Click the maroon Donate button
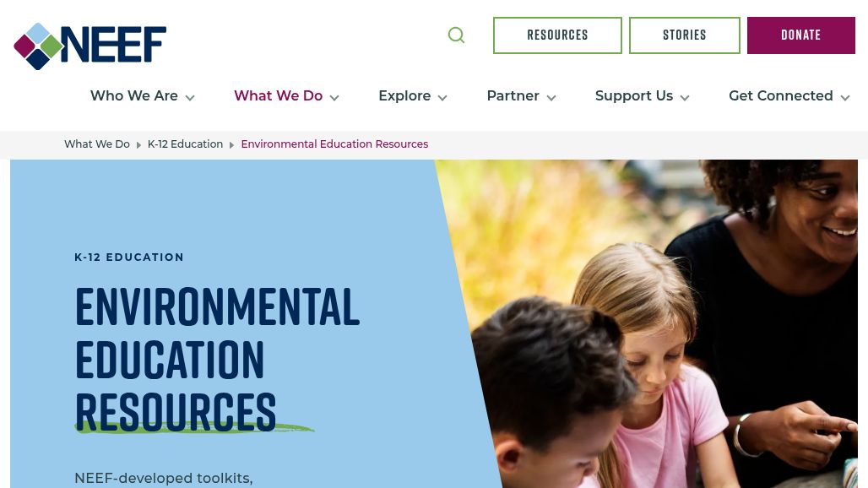The height and width of the screenshot is (488, 868). 801,35
